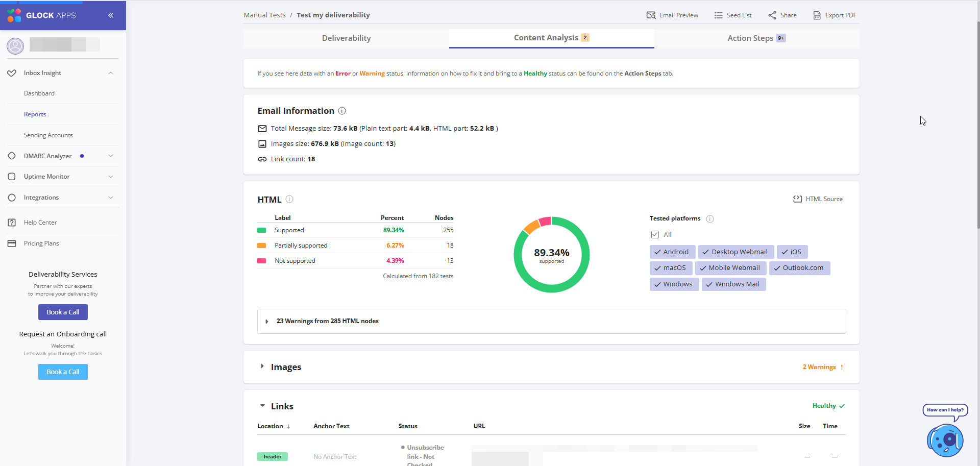Click the page vertical scrollbar
Viewport: 980px width, 466px height.
pos(977,125)
